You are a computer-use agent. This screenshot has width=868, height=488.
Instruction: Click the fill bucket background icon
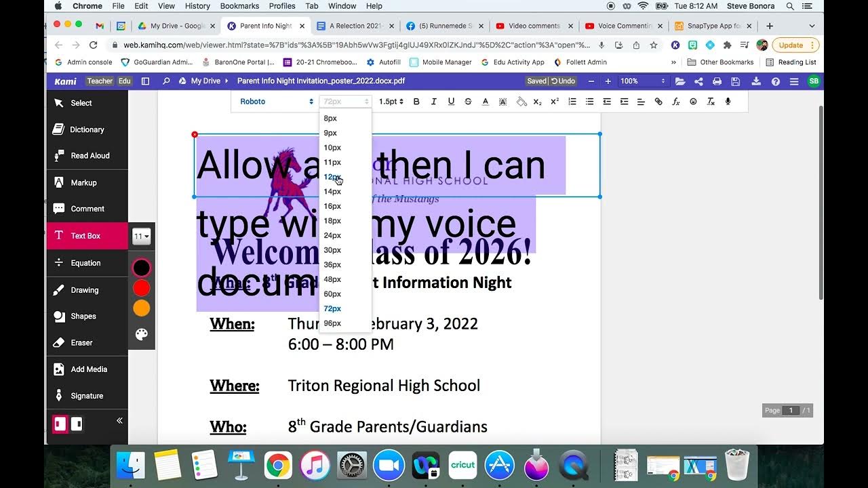coord(521,102)
